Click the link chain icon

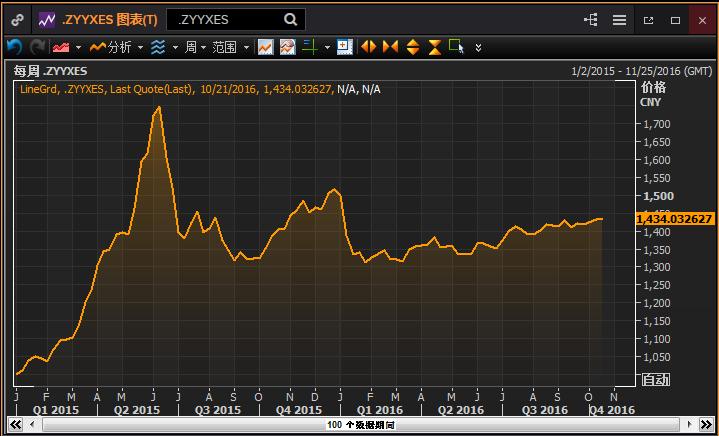pos(17,20)
